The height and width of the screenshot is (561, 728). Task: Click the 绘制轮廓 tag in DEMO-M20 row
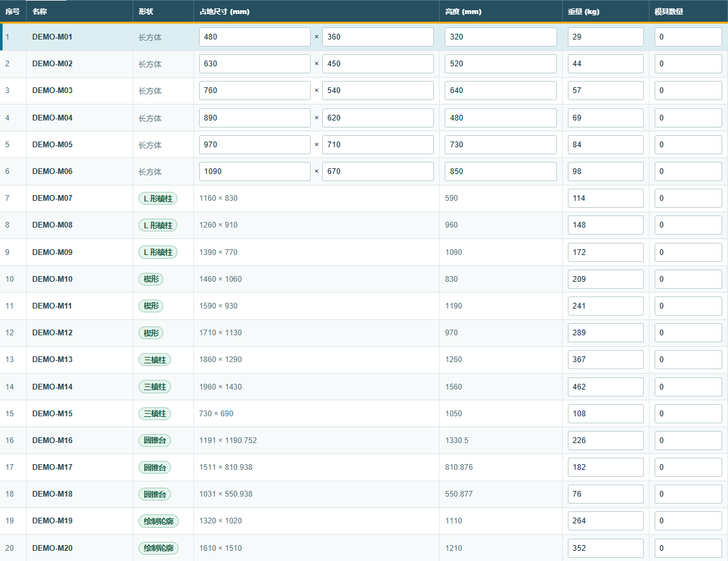coord(158,548)
